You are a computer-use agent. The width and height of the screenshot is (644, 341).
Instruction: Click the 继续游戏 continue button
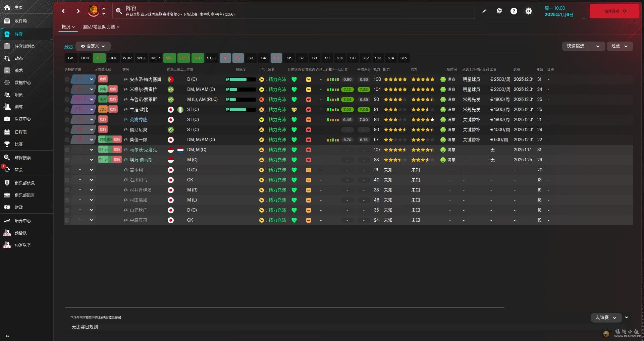pyautogui.click(x=614, y=11)
